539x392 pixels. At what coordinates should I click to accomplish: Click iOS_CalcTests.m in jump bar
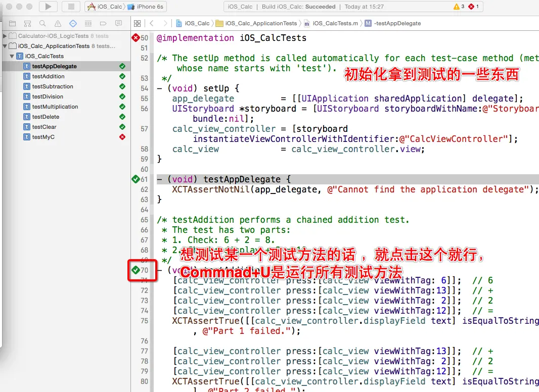tap(331, 23)
